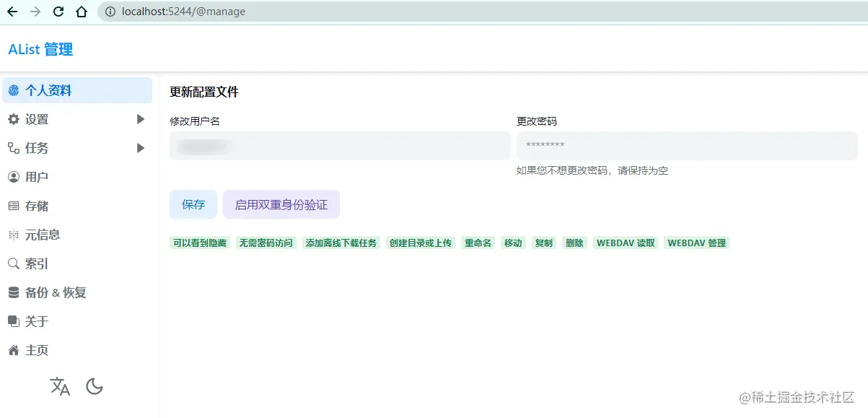This screenshot has height=418, width=868.
Task: Click the AList 管理 title link
Action: [40, 49]
